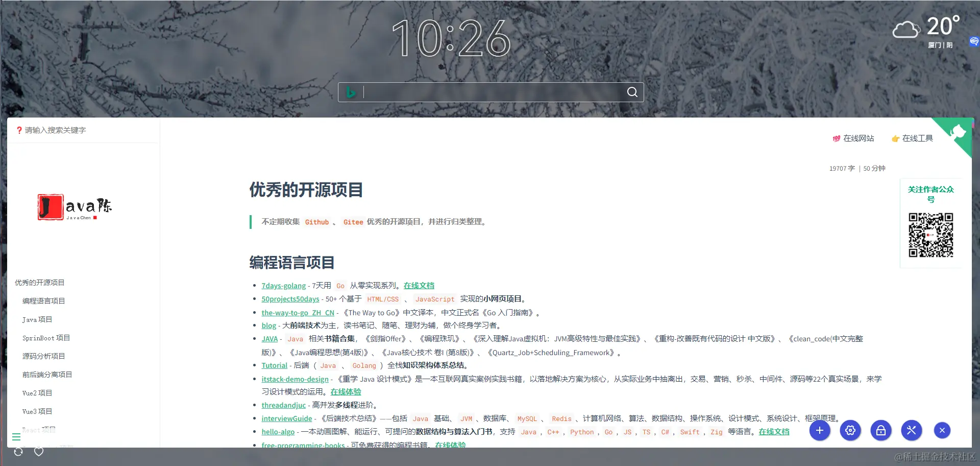Click the 编程语言项目 section heading
The image size is (980, 466).
[x=292, y=263]
